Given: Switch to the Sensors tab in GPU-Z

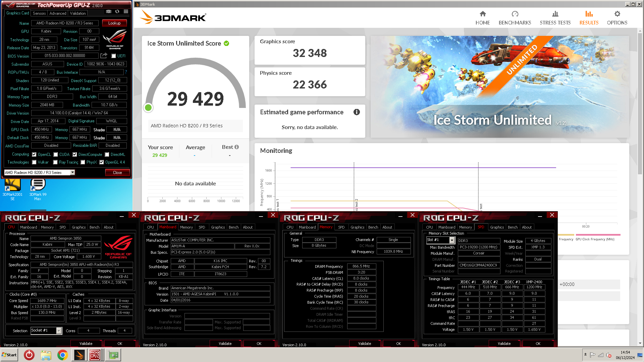Looking at the screenshot, I should 39,13.
